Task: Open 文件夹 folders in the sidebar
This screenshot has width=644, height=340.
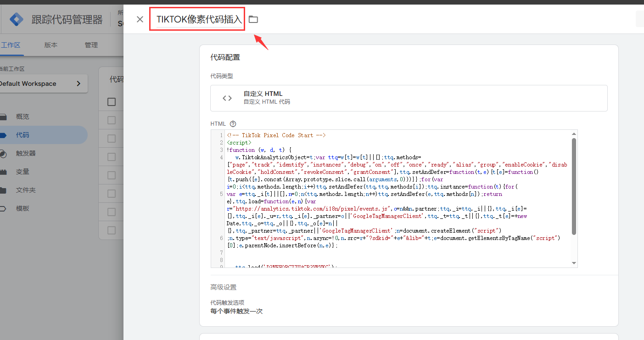Action: (x=26, y=190)
